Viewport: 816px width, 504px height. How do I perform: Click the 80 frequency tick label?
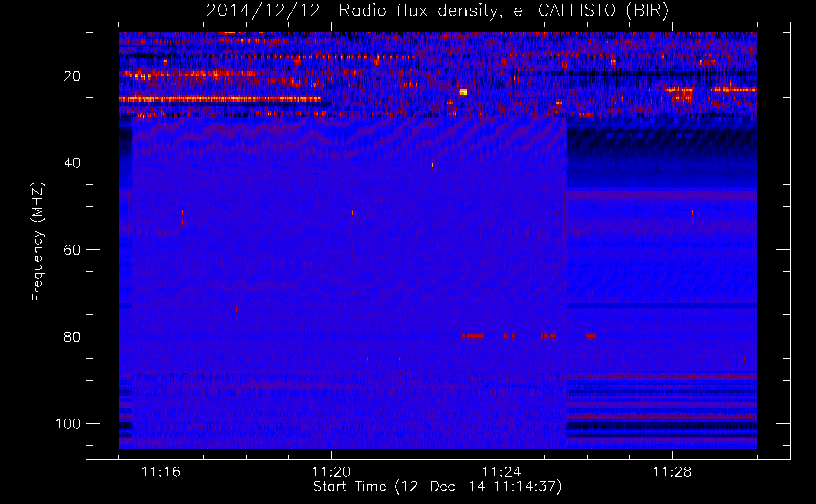[72, 337]
